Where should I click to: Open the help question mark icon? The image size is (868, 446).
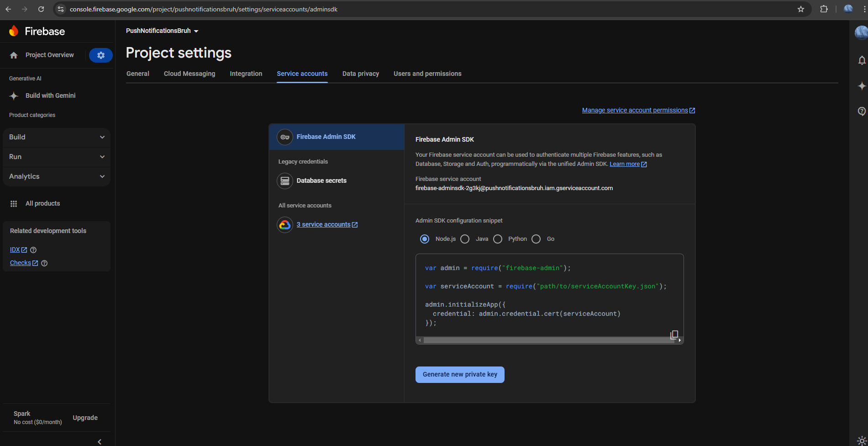point(862,111)
